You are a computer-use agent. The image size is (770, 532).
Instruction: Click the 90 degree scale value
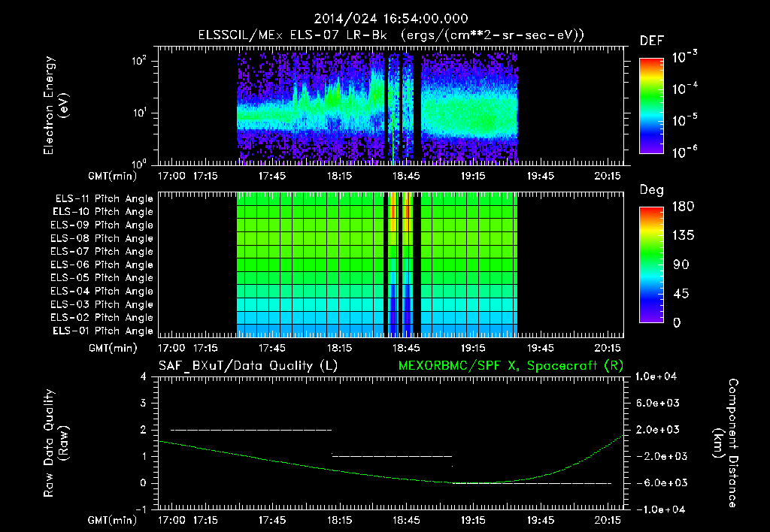point(681,264)
